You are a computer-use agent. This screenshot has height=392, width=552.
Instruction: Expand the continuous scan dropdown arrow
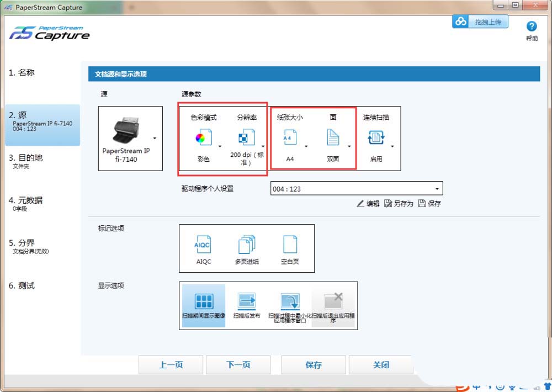(392, 146)
